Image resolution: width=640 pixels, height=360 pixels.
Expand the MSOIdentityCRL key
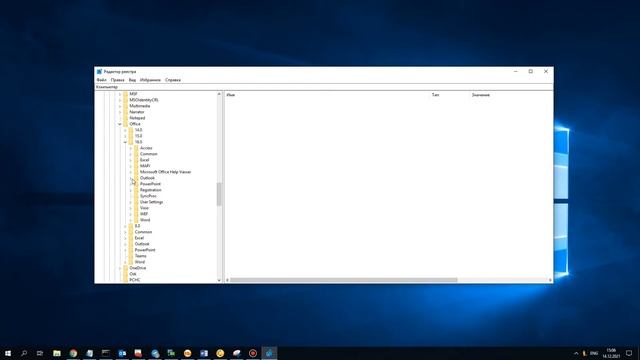tap(120, 100)
